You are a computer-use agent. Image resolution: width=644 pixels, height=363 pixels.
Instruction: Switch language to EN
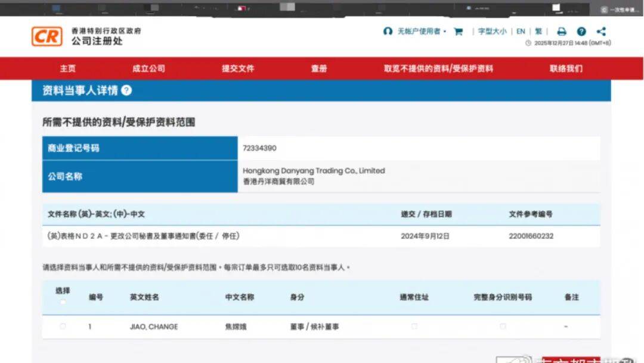click(521, 32)
